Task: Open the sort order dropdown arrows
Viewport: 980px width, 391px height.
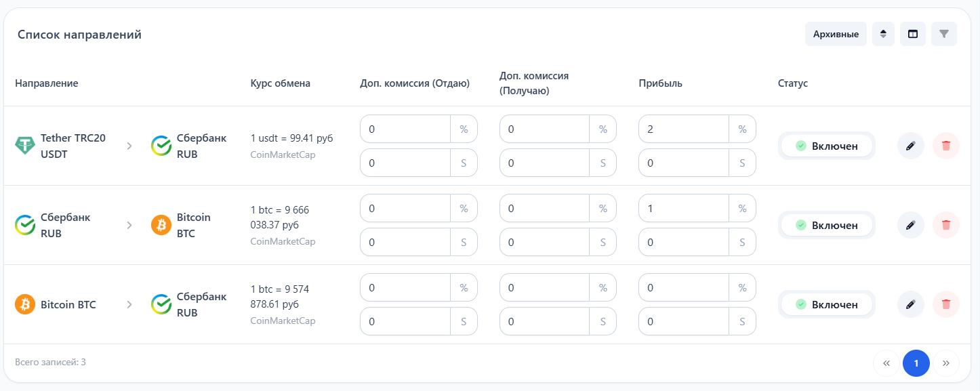Action: pos(883,34)
